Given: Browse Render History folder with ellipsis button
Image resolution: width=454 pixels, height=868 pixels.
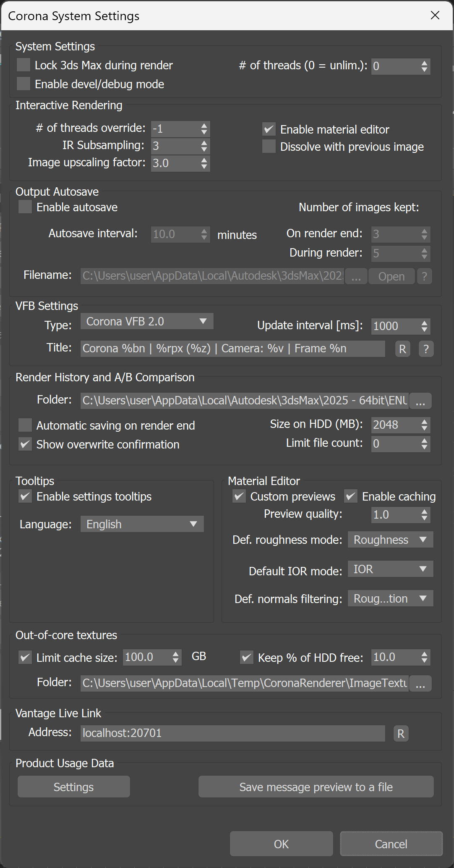Looking at the screenshot, I should coord(420,401).
